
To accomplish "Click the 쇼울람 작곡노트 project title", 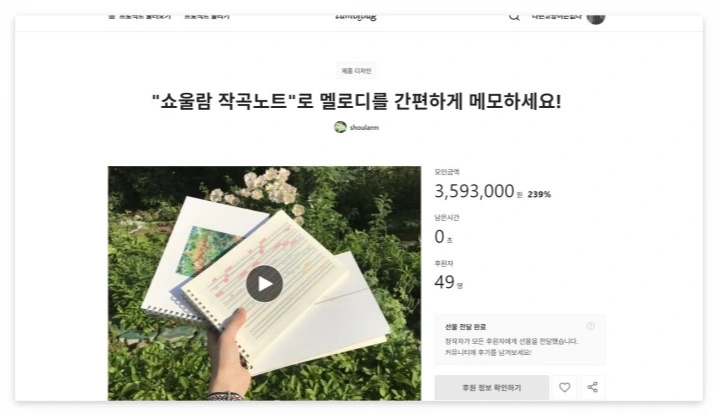I will [356, 101].
